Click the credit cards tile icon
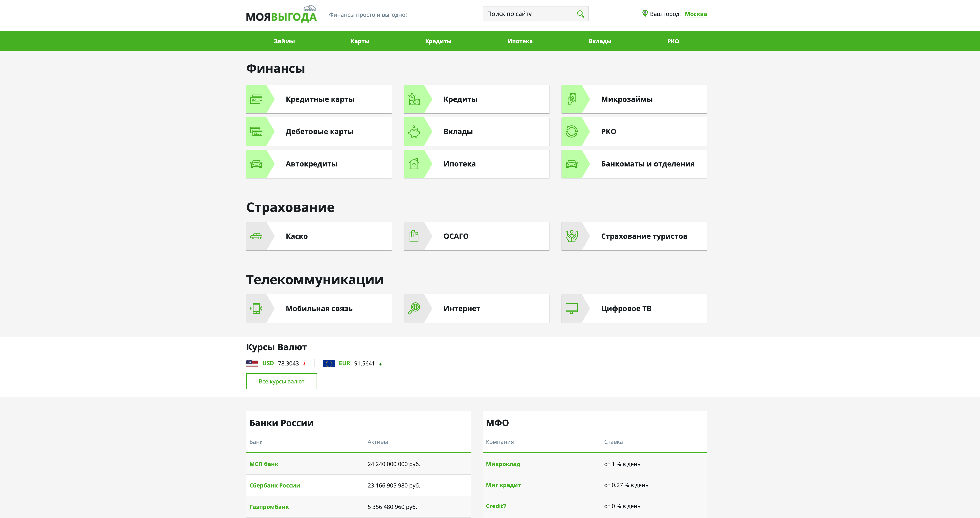This screenshot has height=518, width=980. coord(256,99)
